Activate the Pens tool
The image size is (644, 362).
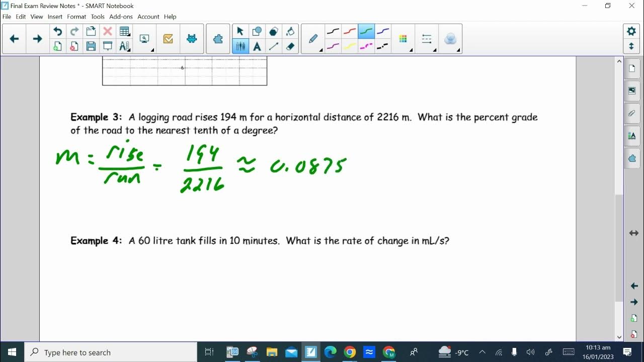click(240, 46)
